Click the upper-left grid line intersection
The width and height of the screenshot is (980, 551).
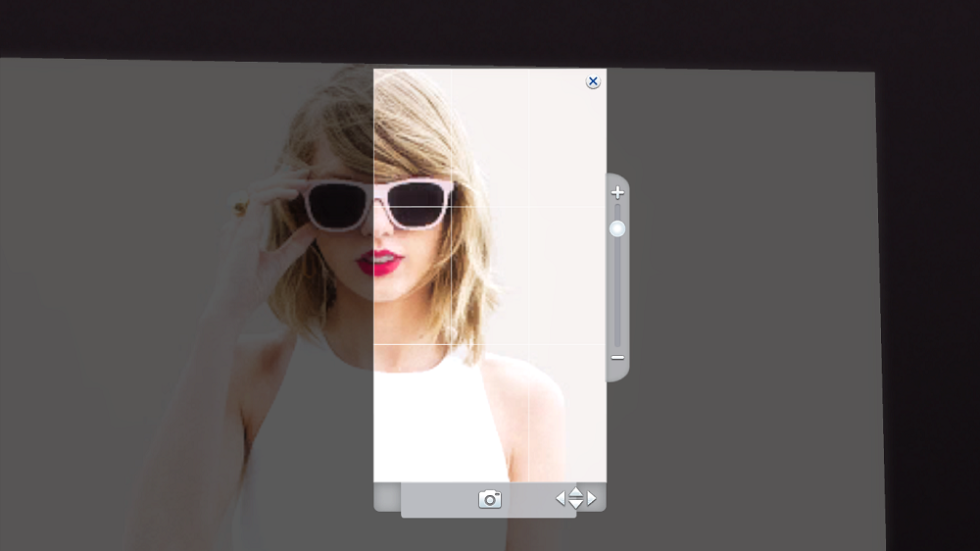coord(451,207)
